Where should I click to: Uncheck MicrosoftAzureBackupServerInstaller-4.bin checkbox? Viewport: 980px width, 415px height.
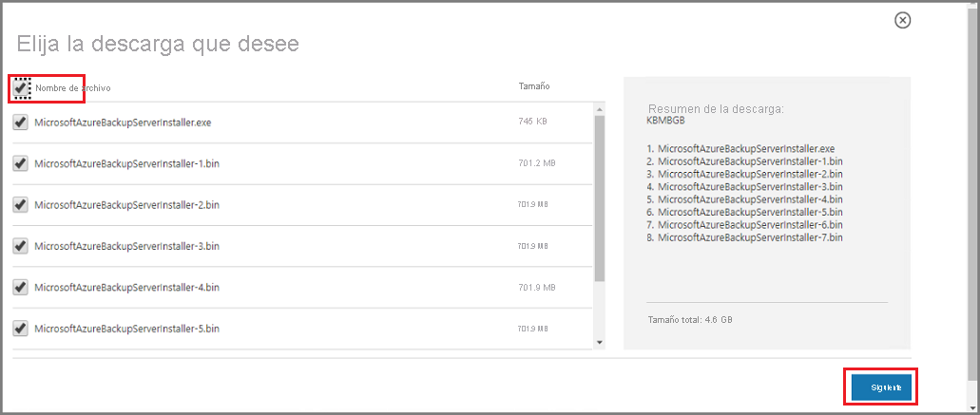coord(21,287)
